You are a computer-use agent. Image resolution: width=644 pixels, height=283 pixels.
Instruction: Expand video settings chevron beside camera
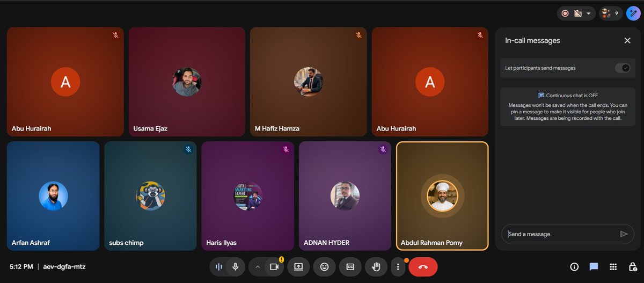coord(257,266)
